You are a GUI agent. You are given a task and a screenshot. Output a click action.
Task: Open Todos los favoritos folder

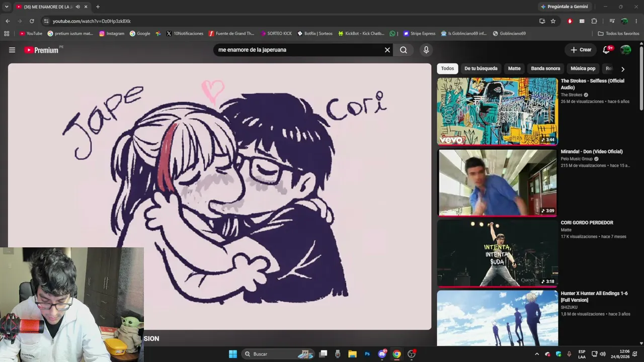619,34
